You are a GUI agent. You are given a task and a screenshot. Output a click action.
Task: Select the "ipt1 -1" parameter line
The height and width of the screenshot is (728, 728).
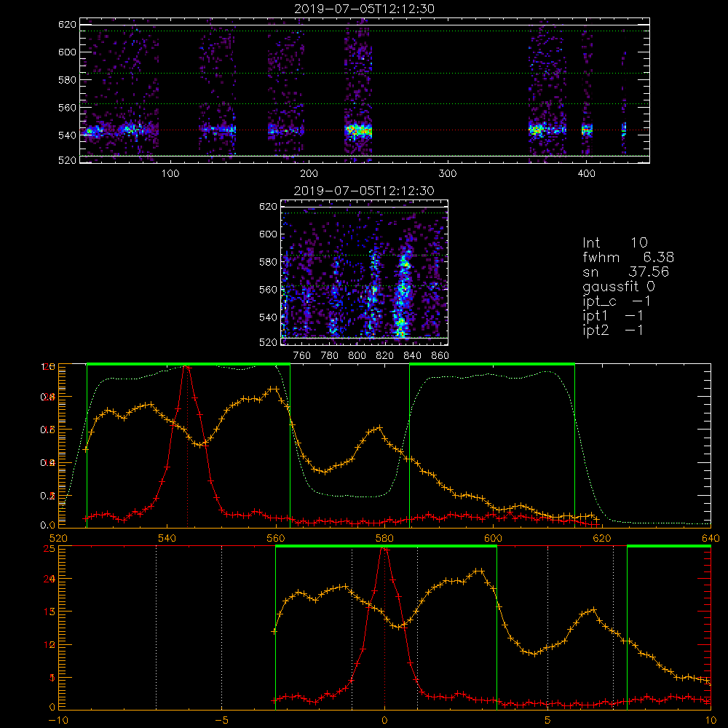tap(613, 316)
